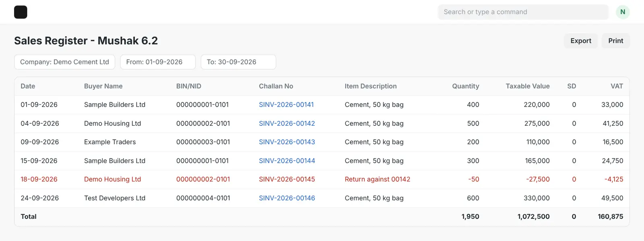
Task: Select the 09-09-2026 date cell
Action: [40, 142]
